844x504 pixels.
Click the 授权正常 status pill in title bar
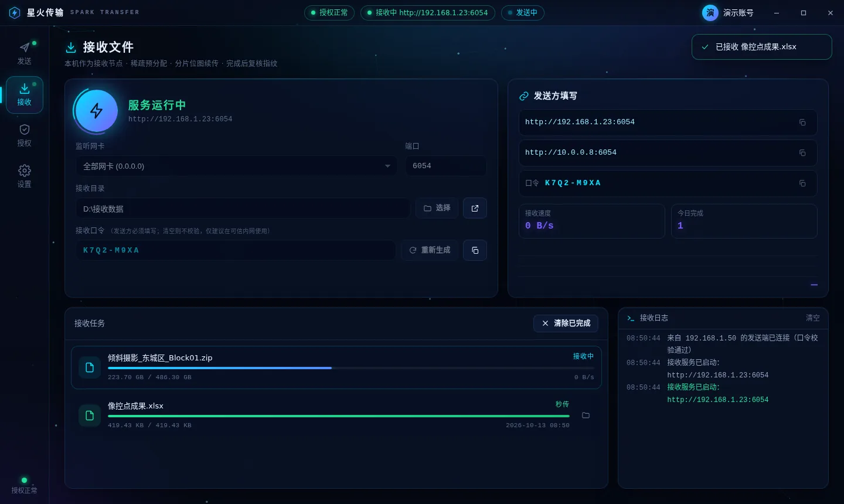click(329, 13)
